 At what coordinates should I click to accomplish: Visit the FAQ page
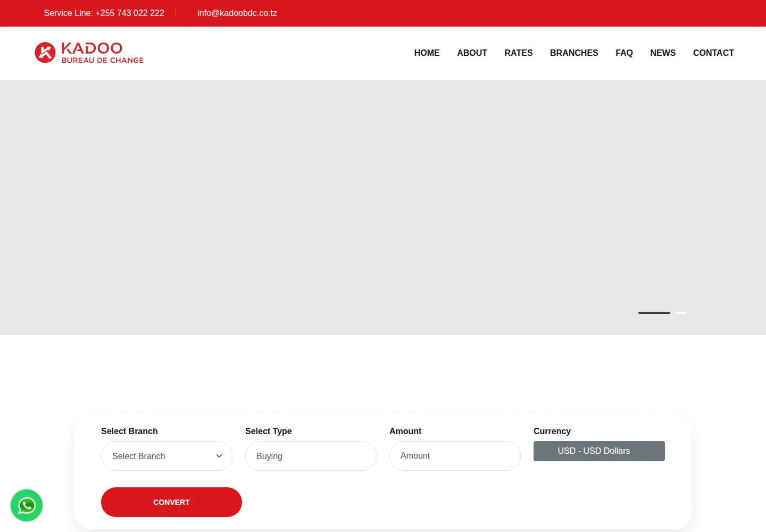[x=624, y=53]
